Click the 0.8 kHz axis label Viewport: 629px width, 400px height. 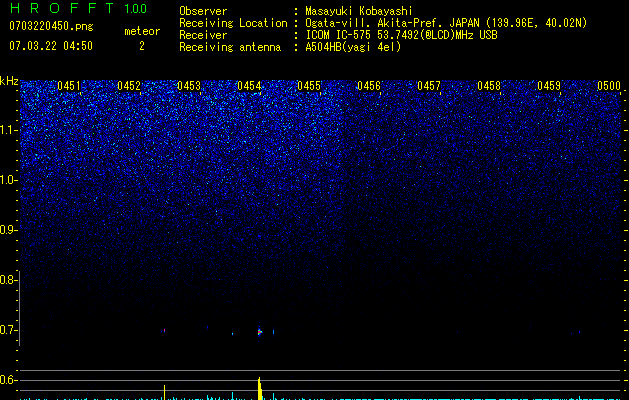[x=8, y=280]
